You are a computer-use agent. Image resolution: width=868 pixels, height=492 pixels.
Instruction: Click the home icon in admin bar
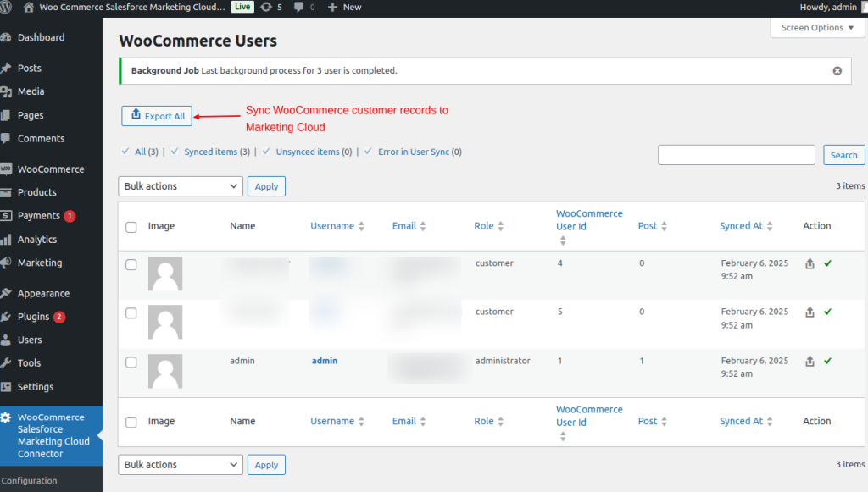29,7
